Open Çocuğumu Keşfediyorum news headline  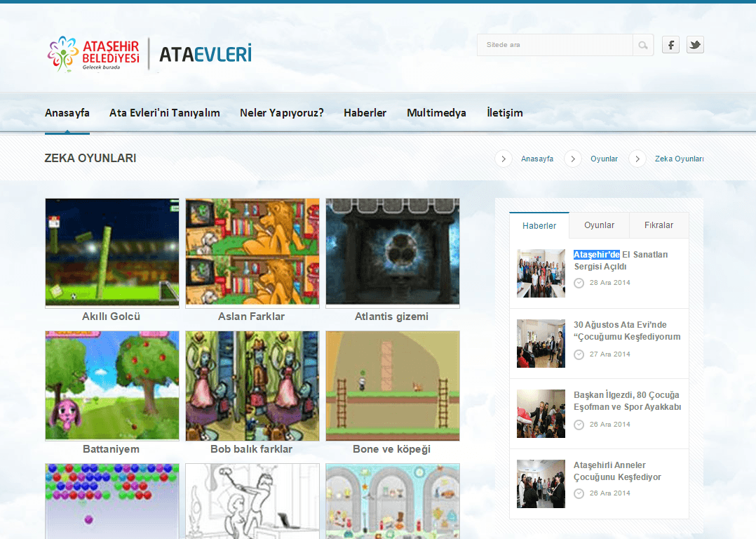[627, 331]
